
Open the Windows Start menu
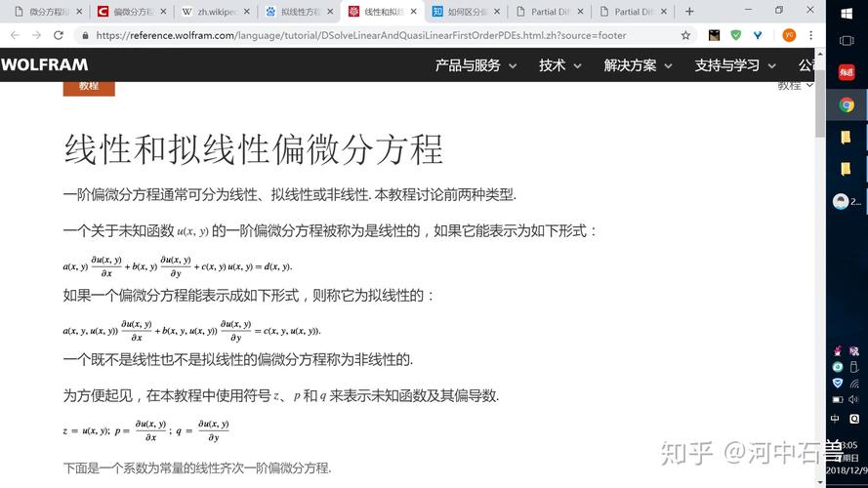[x=847, y=14]
